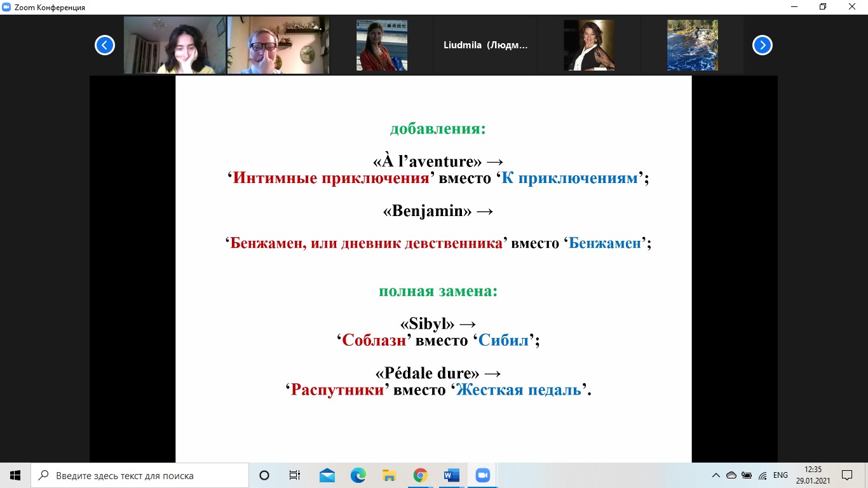Click 'Жесткая педаль' blue text
Viewport: 868px width, 488px height.
(x=519, y=390)
